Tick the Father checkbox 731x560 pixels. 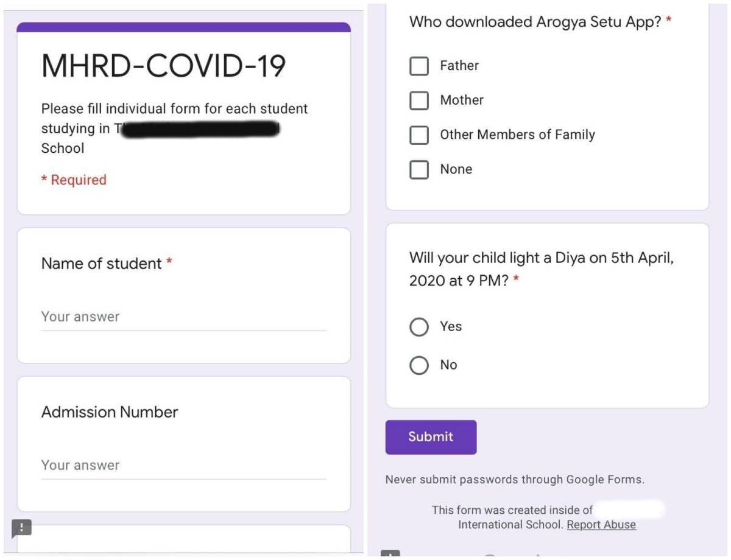[419, 66]
